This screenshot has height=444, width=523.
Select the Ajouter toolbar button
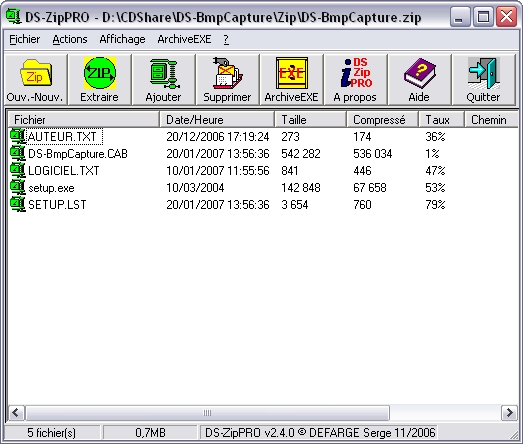(x=163, y=80)
